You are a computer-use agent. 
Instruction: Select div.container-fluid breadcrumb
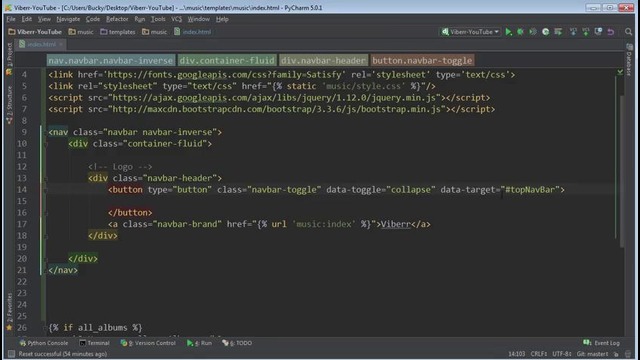tap(227, 60)
